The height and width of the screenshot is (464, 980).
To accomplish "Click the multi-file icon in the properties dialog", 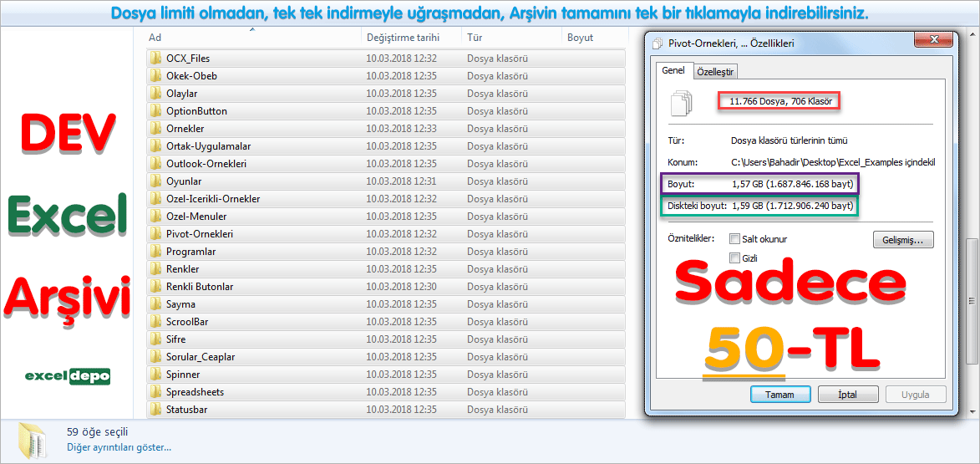I will (x=682, y=103).
